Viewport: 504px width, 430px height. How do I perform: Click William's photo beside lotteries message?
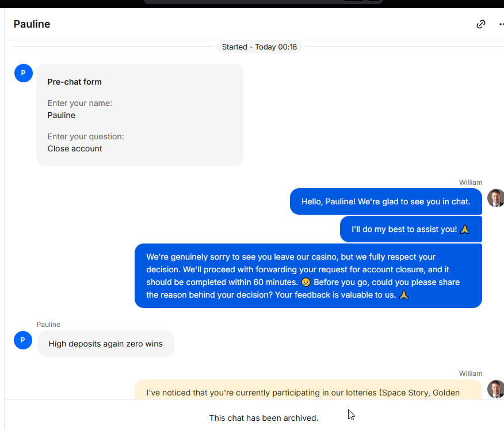point(495,389)
